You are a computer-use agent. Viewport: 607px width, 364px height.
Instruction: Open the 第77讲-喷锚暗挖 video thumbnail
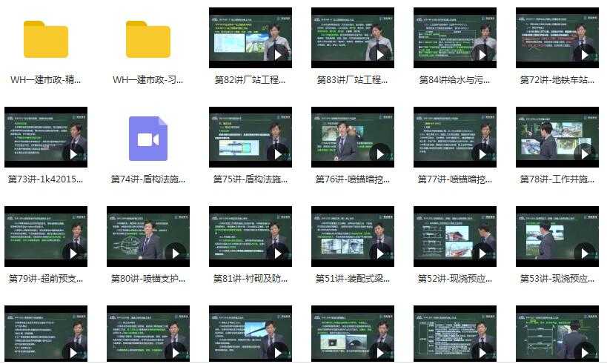pyautogui.click(x=455, y=137)
